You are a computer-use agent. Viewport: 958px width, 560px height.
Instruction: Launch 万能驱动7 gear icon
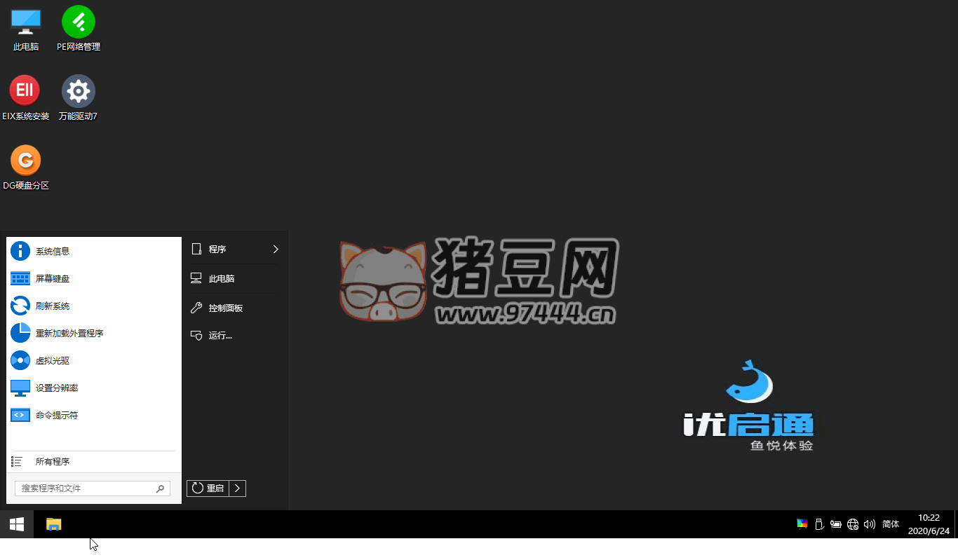(x=79, y=98)
